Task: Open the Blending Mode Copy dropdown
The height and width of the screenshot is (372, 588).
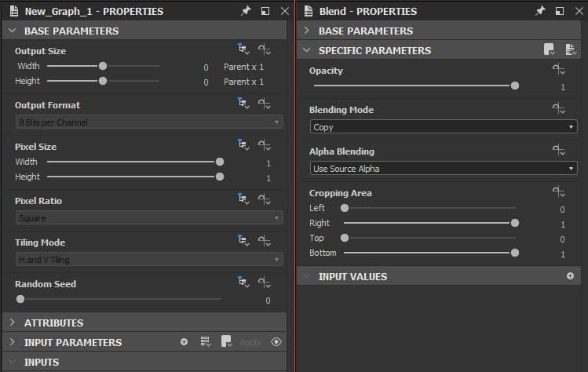Action: pyautogui.click(x=444, y=127)
